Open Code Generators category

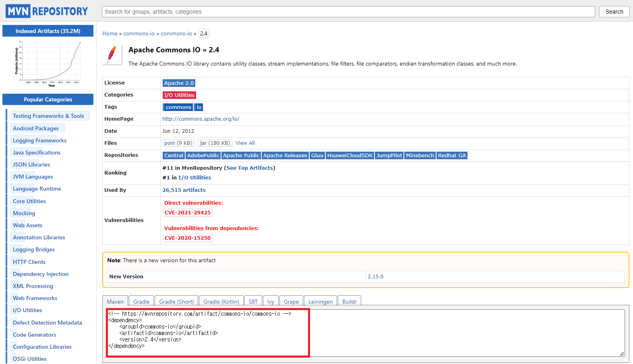tap(34, 335)
